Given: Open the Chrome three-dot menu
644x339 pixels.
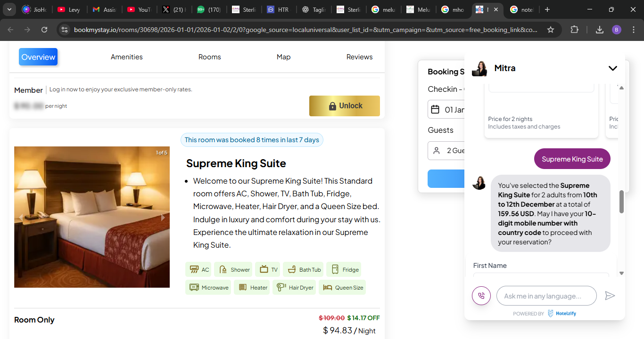Looking at the screenshot, I should coord(634,30).
